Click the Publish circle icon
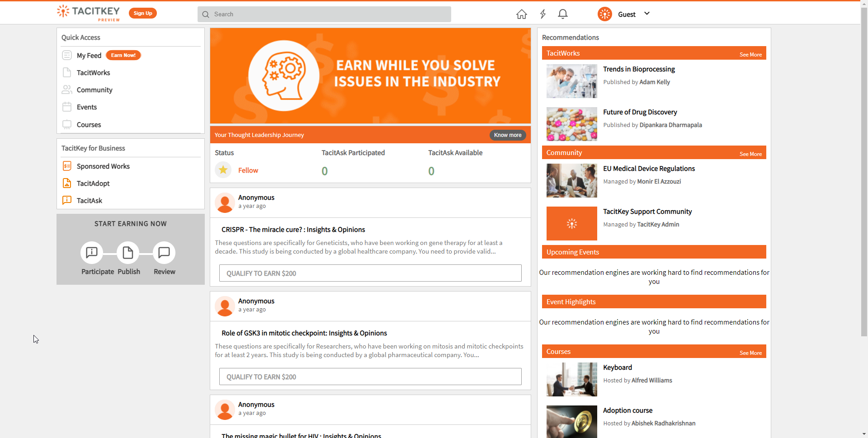 coord(128,253)
